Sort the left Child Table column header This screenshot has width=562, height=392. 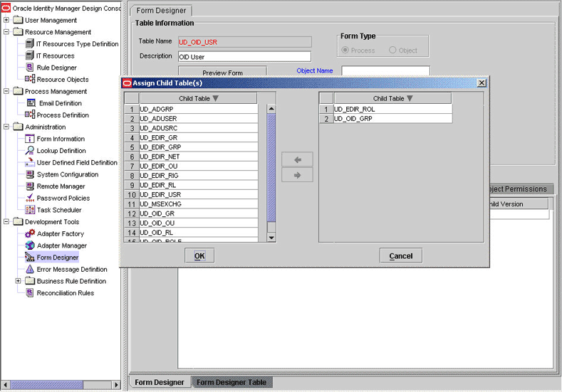click(198, 98)
